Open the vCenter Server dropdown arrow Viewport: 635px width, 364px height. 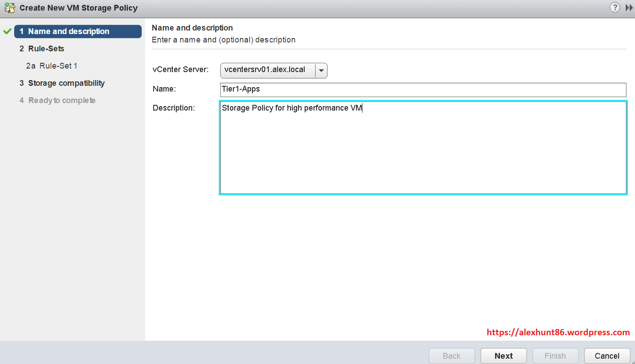coord(321,70)
